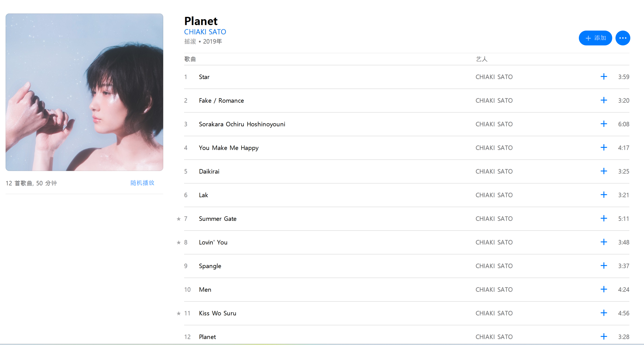Add Kiss Wo Suru with plus icon

point(603,313)
